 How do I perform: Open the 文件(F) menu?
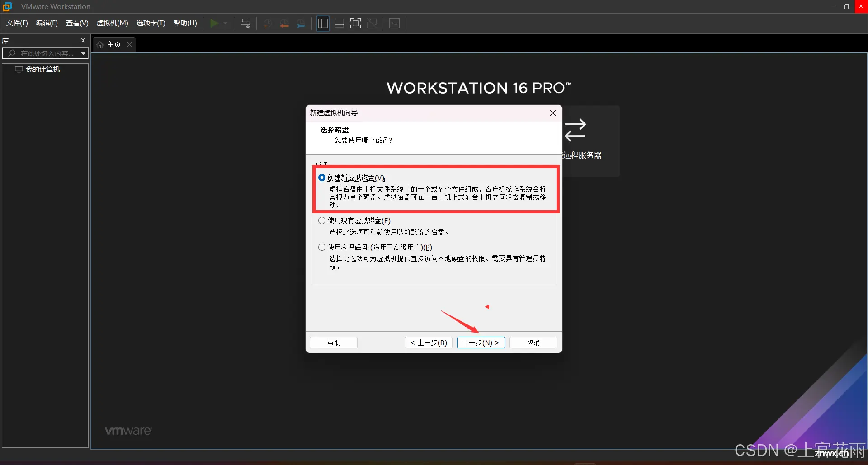click(17, 23)
